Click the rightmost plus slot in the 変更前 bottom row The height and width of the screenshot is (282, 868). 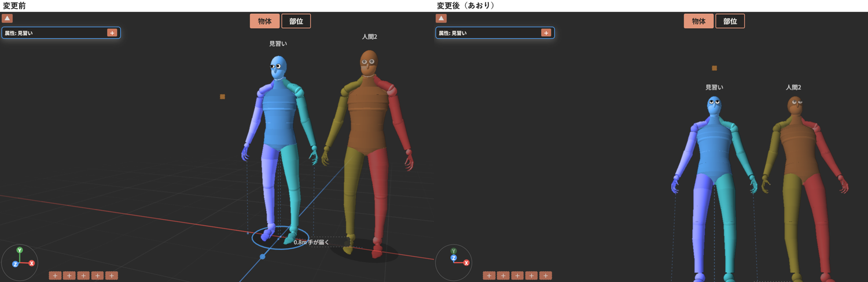pyautogui.click(x=112, y=276)
